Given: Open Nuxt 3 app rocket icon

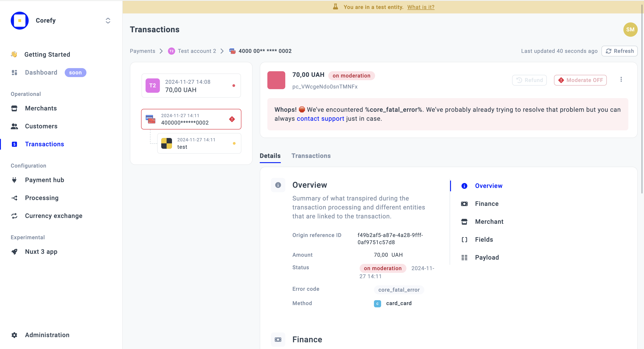Looking at the screenshot, I should click(14, 251).
